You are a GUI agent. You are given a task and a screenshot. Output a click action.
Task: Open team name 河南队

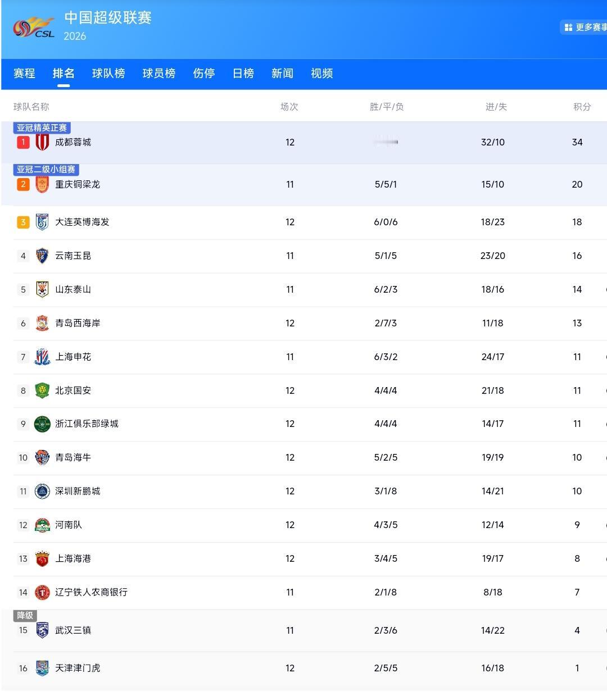pos(69,525)
